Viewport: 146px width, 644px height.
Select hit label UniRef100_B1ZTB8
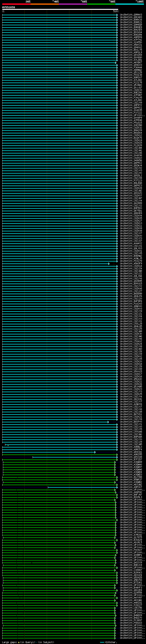131,477
